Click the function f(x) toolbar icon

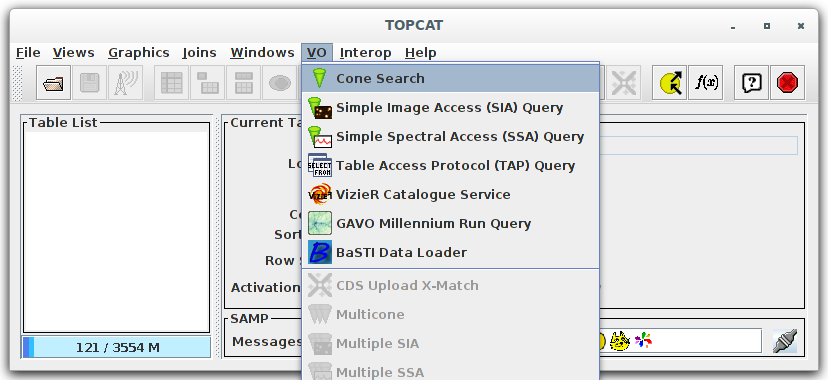(706, 83)
